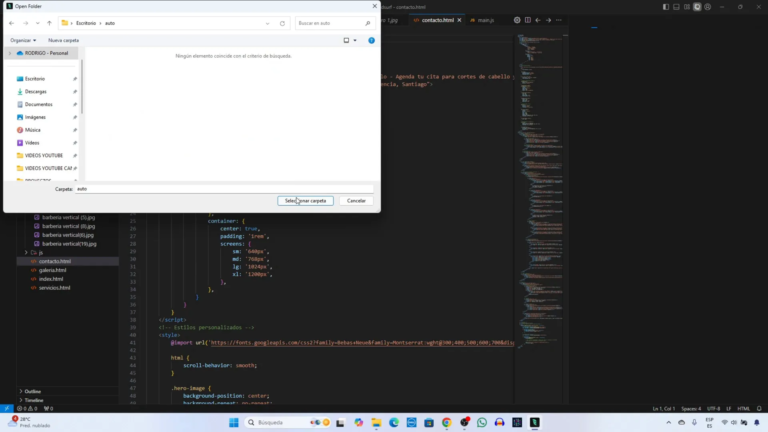This screenshot has width=768, height=432.
Task: Open view options dropdown in dialog
Action: pos(354,40)
